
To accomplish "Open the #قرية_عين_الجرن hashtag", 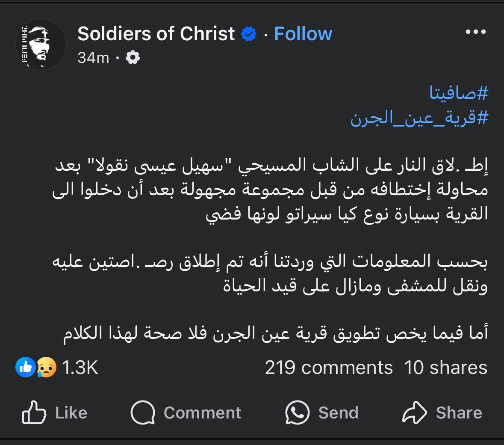I will pyautogui.click(x=419, y=118).
